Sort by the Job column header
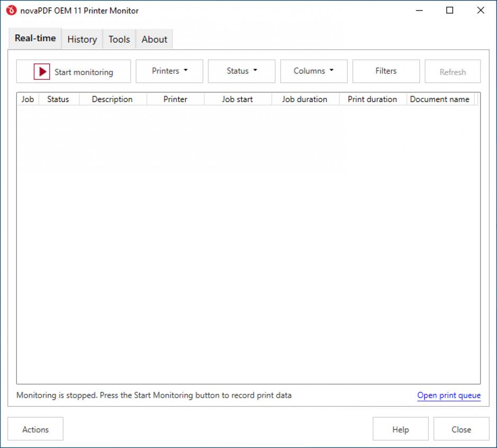 (x=27, y=99)
